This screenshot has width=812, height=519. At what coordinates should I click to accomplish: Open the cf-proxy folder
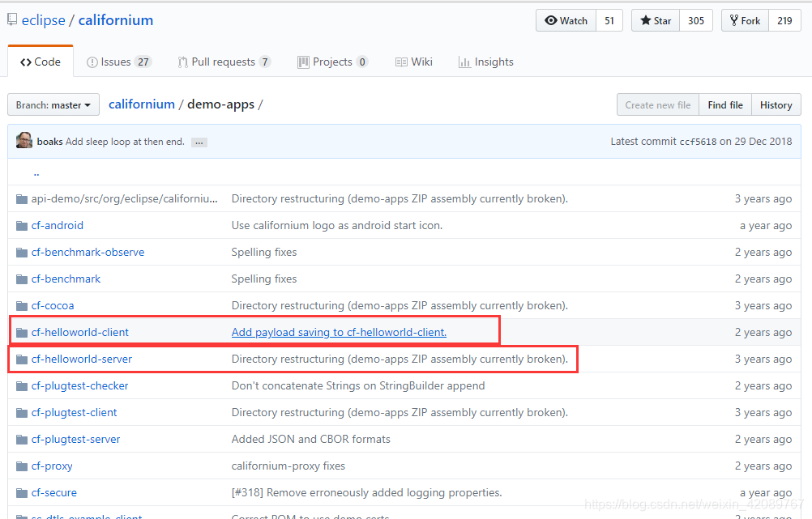coord(52,466)
